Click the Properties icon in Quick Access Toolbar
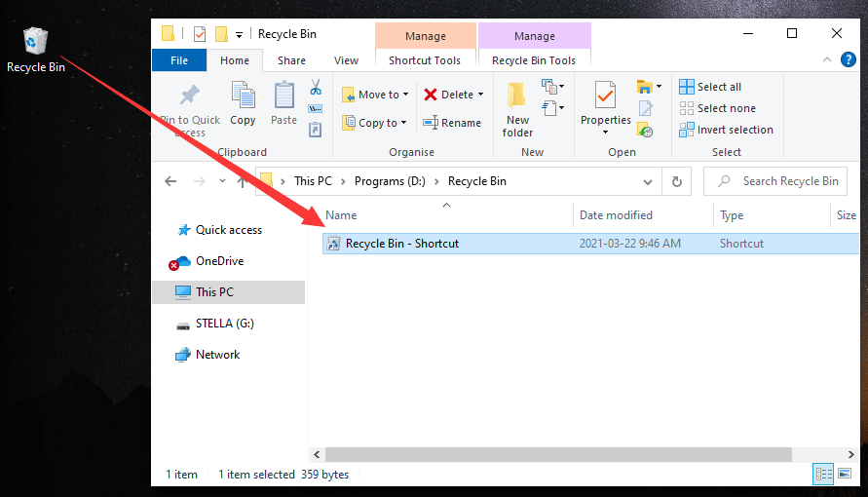Image resolution: width=868 pixels, height=497 pixels. coord(200,34)
